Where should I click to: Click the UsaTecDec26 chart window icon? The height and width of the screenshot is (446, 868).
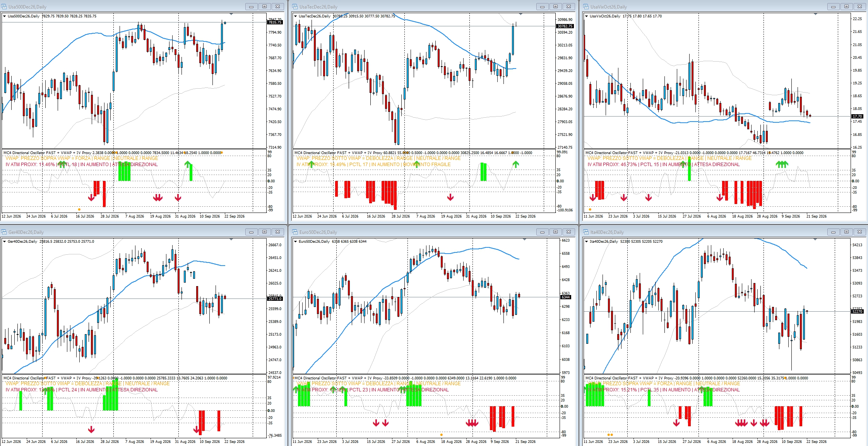click(x=295, y=7)
